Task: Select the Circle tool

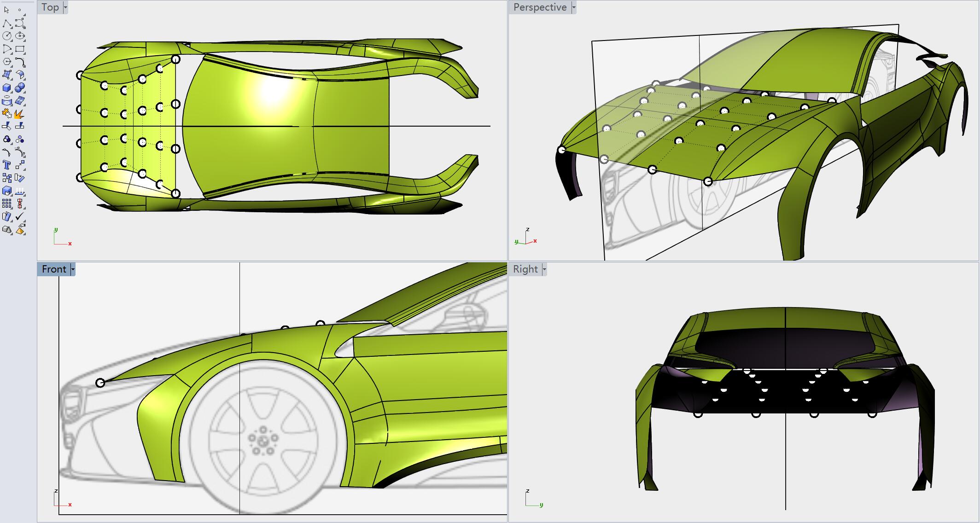Action: click(6, 36)
